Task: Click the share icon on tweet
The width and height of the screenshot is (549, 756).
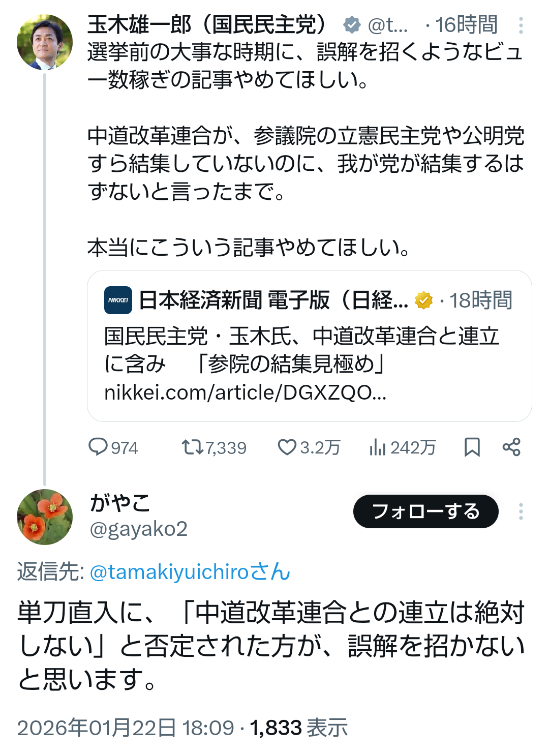Action: point(511,447)
